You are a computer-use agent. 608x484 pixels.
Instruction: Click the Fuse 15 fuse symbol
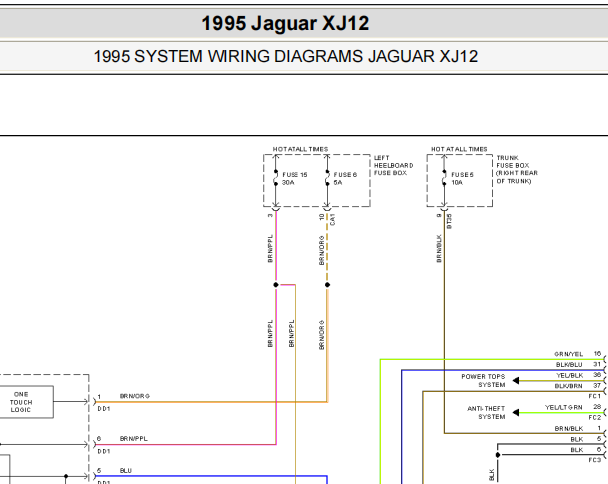[276, 177]
